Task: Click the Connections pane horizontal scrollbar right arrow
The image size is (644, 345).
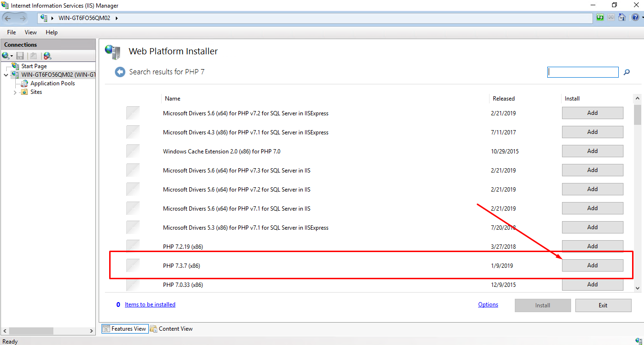Action: 92,331
